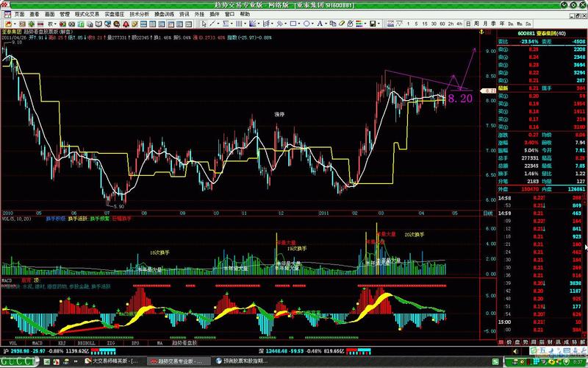Viewport: 588px width, 368px height.
Task: Choose the text annotation A tool
Action: pyautogui.click(x=320, y=24)
